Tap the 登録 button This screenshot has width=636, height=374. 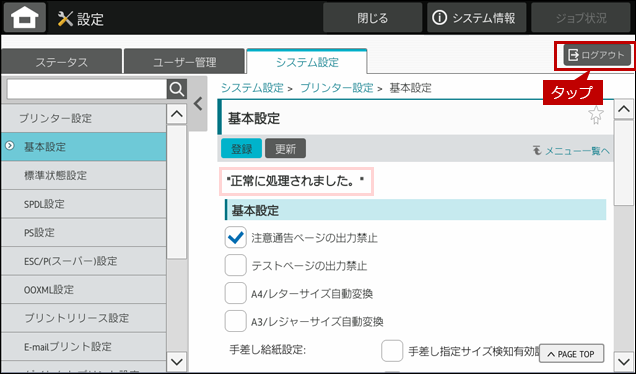click(241, 148)
